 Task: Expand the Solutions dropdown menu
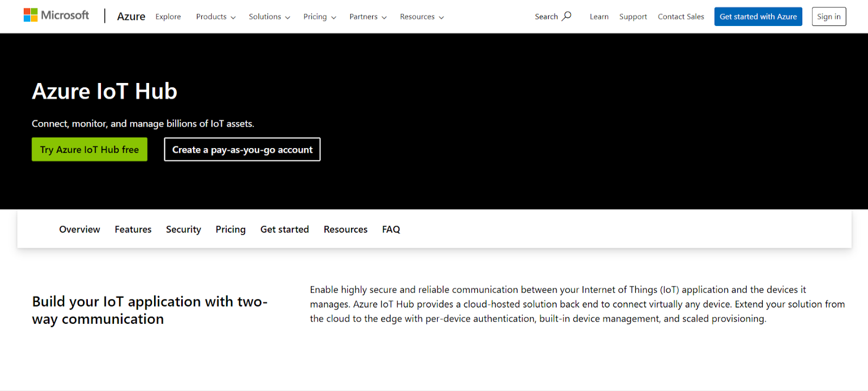270,17
